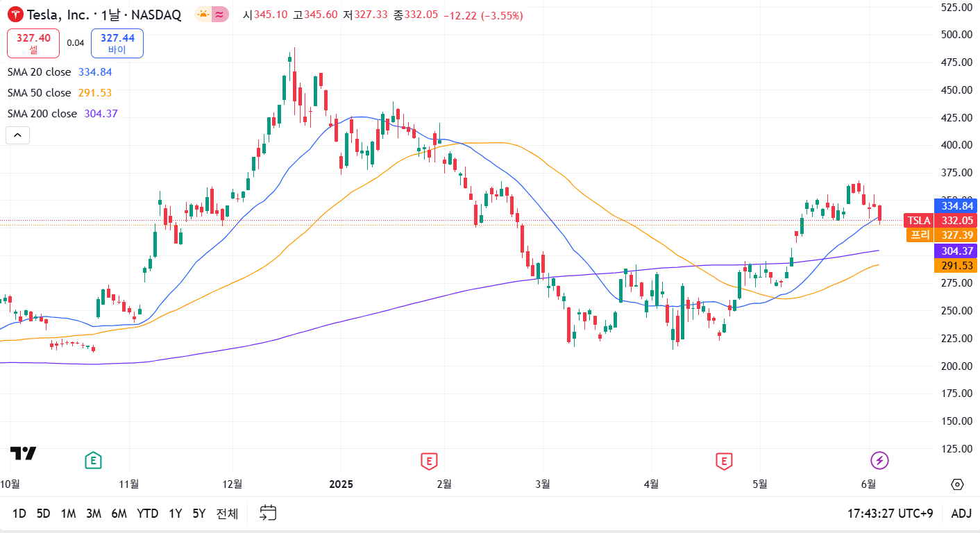Select the 1D time range
Viewport: 980px width, 533px height.
point(19,514)
